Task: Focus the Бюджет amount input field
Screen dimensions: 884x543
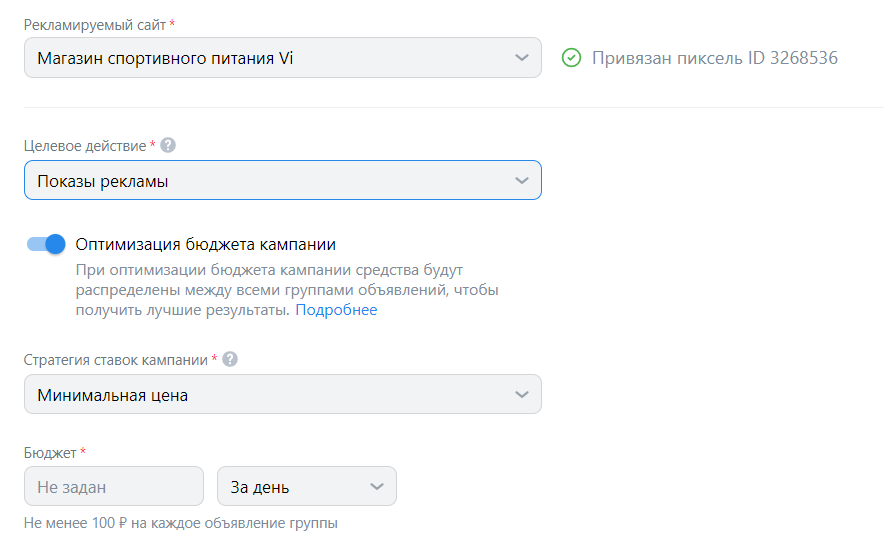Action: click(113, 487)
